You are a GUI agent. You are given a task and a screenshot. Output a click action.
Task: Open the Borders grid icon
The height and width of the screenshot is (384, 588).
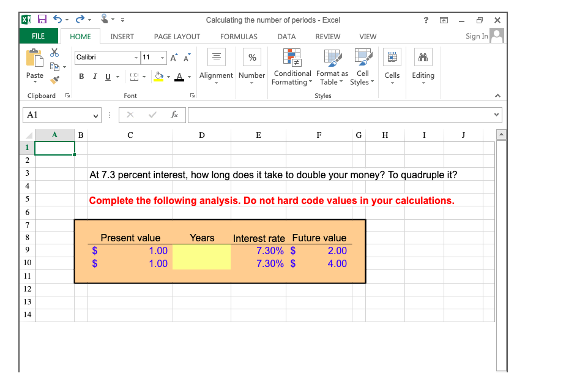pyautogui.click(x=134, y=77)
